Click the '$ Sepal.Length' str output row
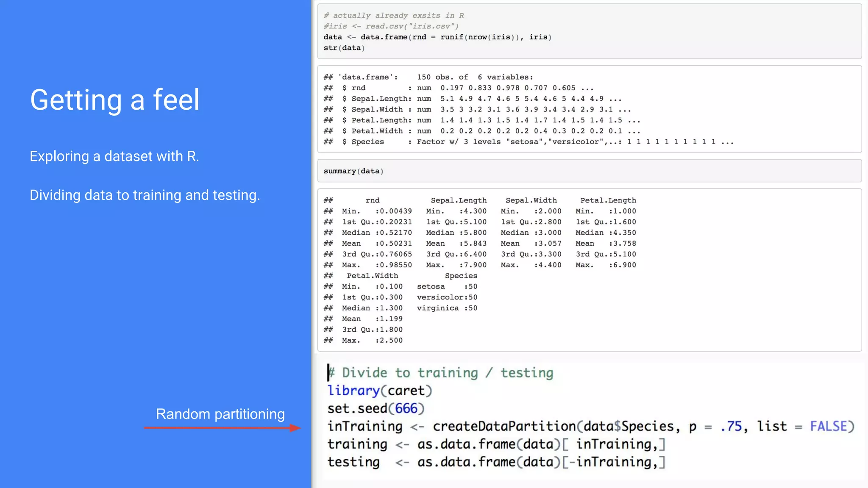The image size is (868, 488). (x=473, y=99)
